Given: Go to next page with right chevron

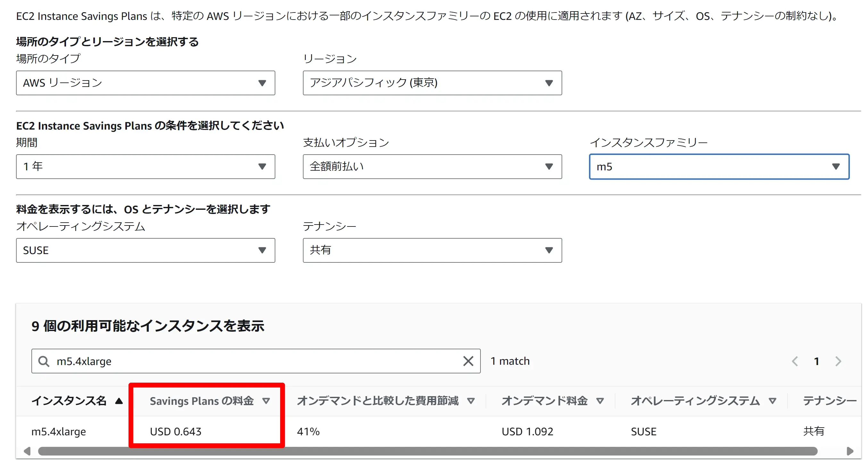Looking at the screenshot, I should pyautogui.click(x=838, y=361).
